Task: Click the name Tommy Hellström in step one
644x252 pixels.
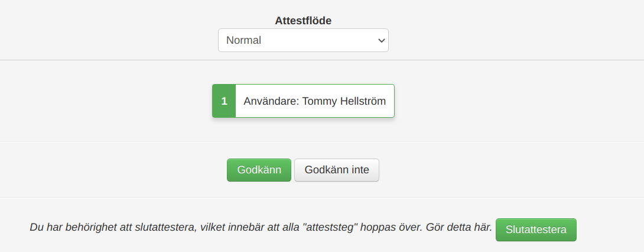Action: tap(344, 101)
